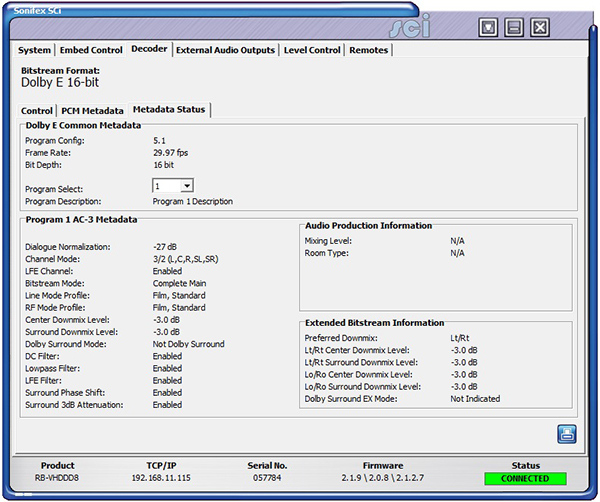Click the 'Not Dolby Surround' value
The width and height of the screenshot is (600, 502).
pyautogui.click(x=189, y=344)
